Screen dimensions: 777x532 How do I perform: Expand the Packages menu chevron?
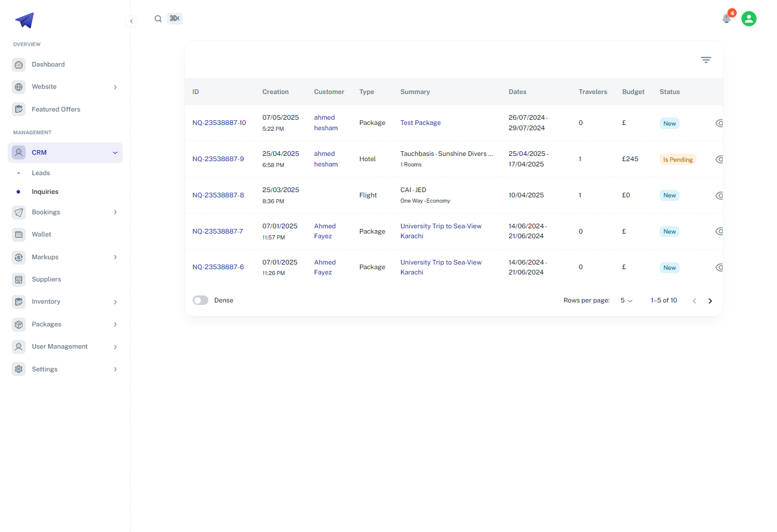116,325
